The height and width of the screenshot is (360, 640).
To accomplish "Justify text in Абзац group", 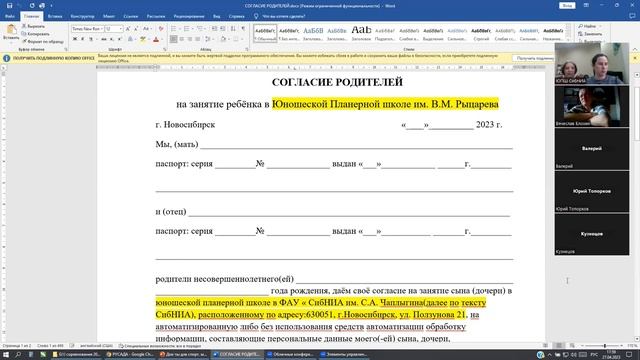I will pyautogui.click(x=198, y=39).
